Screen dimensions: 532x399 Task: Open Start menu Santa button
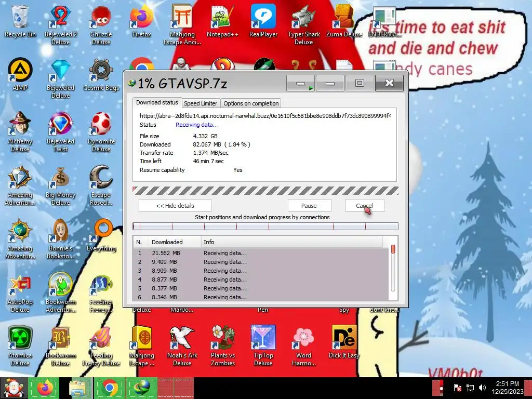point(14,388)
